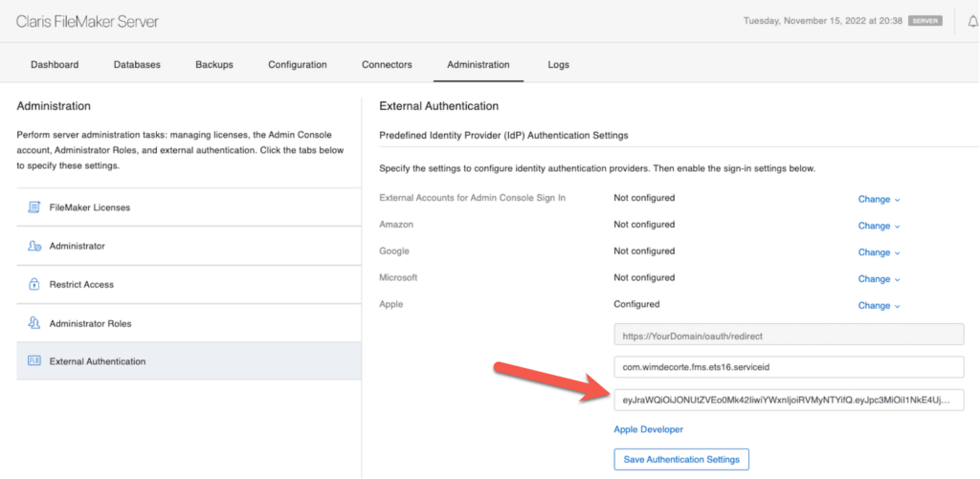Click the Restrict Access lock icon

tap(34, 284)
